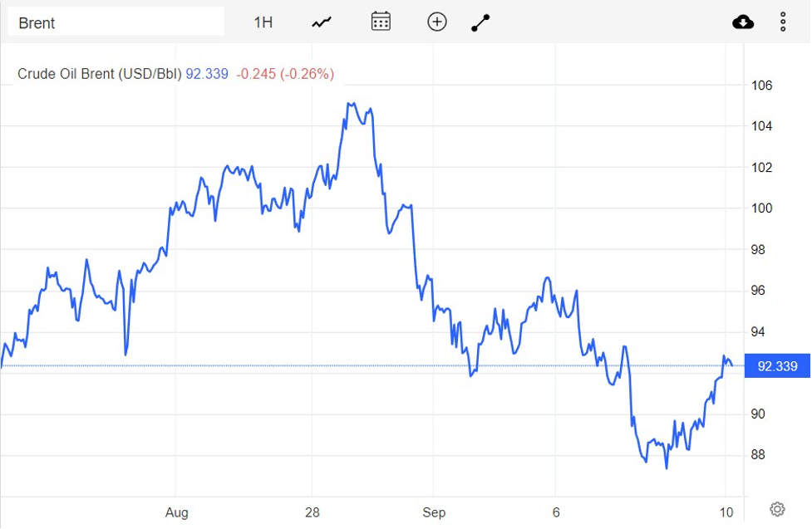Click the 10 date label on time axis
This screenshot has width=812, height=529.
[725, 512]
